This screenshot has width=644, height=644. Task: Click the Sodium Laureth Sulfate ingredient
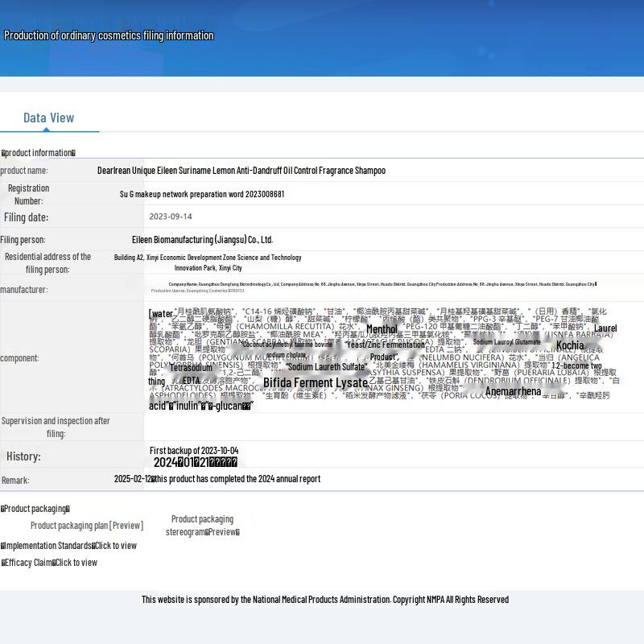point(326,367)
